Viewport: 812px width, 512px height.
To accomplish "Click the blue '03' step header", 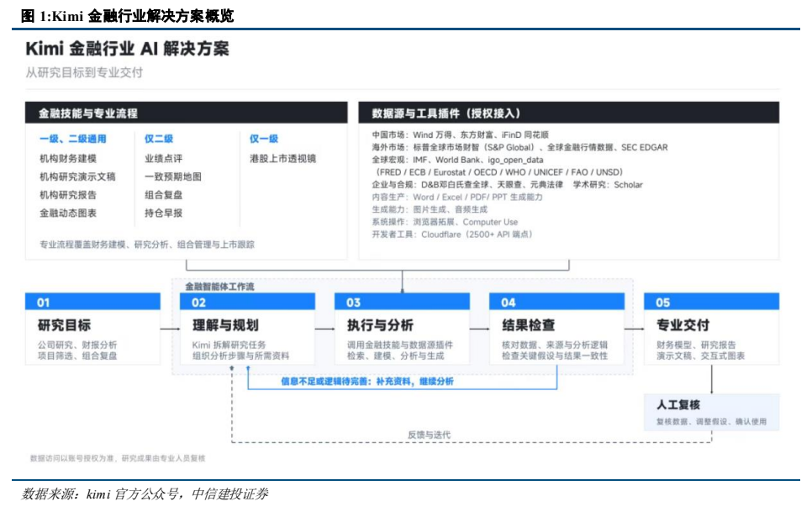I will tap(402, 302).
